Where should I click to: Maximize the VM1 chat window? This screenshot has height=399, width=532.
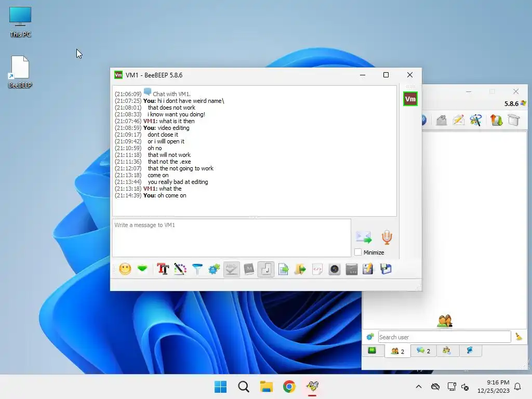pyautogui.click(x=386, y=75)
